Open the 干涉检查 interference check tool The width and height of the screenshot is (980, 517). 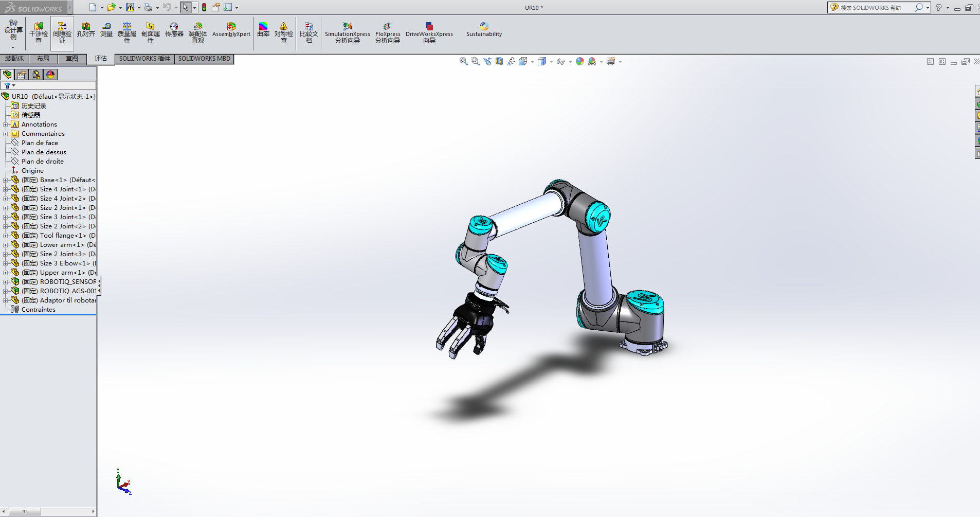[x=39, y=32]
